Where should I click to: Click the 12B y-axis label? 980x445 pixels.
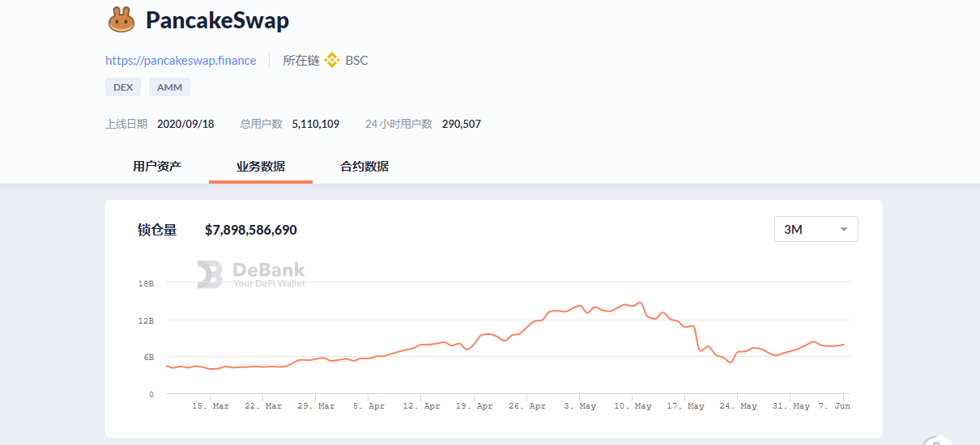[x=146, y=321]
